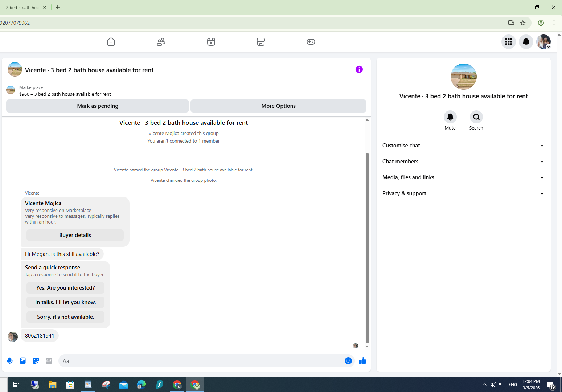
Task: Expand Media, files and links section
Action: click(464, 177)
